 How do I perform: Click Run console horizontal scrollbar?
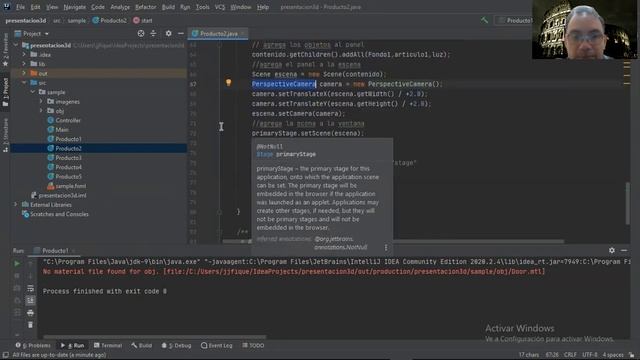pyautogui.click(x=155, y=337)
